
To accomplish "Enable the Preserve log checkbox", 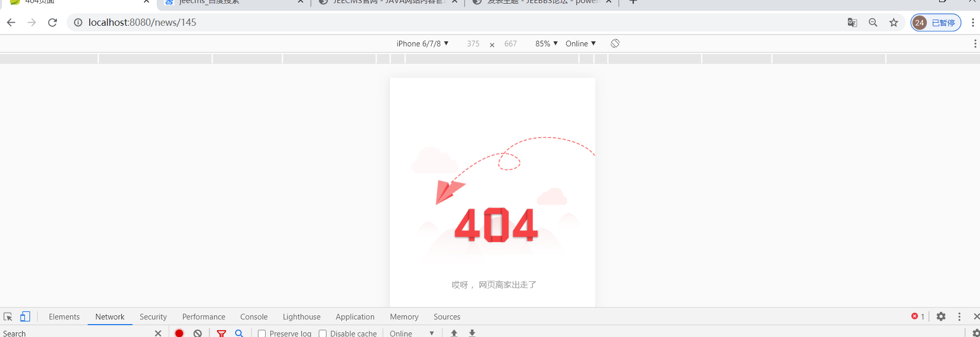I will tap(262, 333).
